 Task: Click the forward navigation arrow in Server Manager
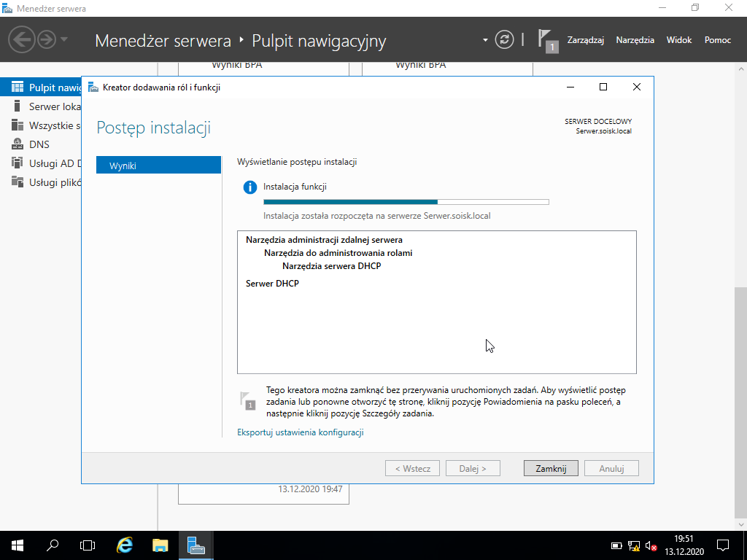click(47, 39)
